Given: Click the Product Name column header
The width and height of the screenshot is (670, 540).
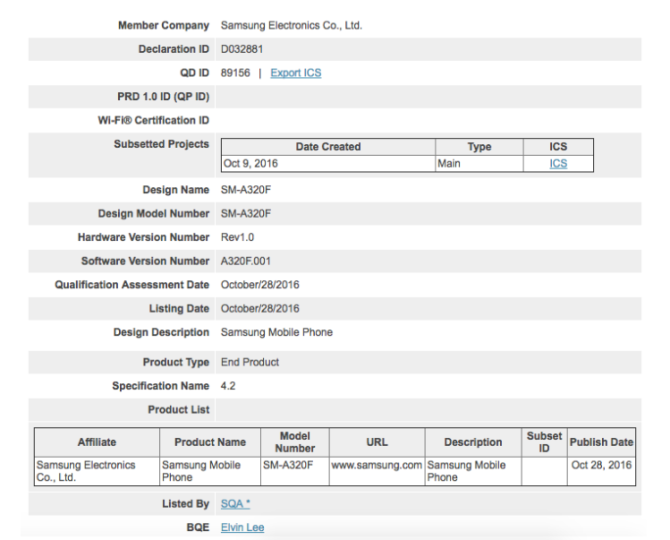Looking at the screenshot, I should [x=209, y=442].
